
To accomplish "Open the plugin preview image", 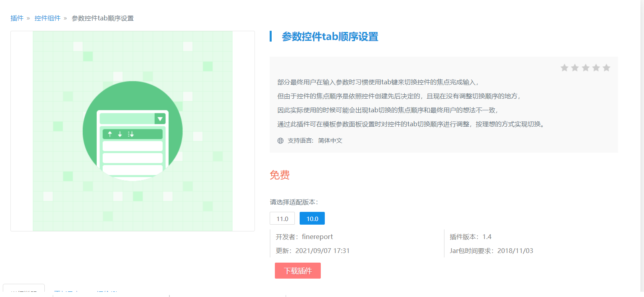I will (x=133, y=131).
